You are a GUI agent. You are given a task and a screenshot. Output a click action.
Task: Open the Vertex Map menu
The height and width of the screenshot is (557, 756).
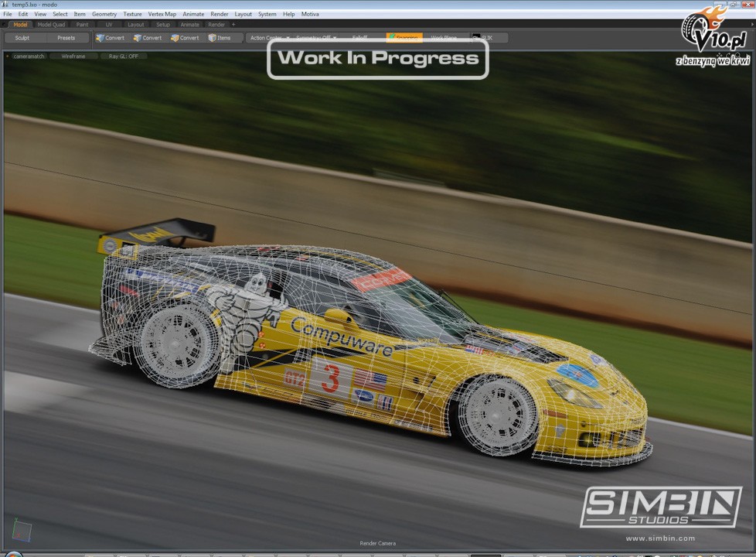(x=162, y=14)
